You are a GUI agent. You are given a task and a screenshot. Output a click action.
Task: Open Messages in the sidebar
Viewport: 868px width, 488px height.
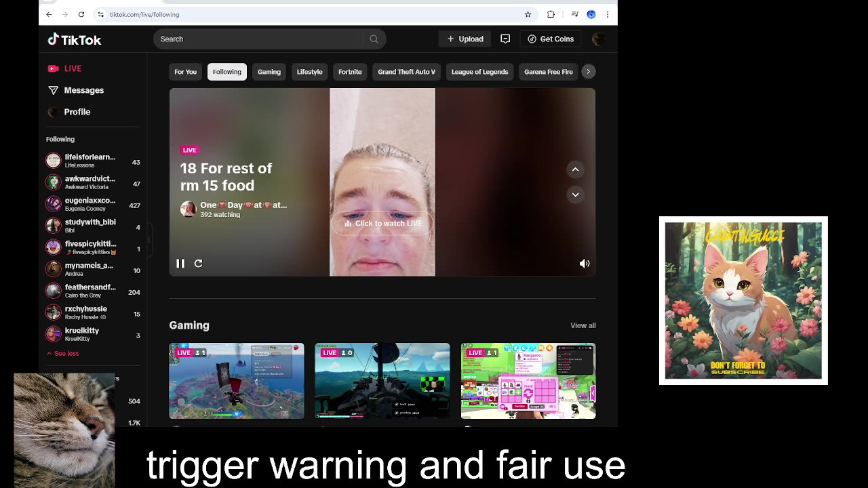click(x=75, y=90)
